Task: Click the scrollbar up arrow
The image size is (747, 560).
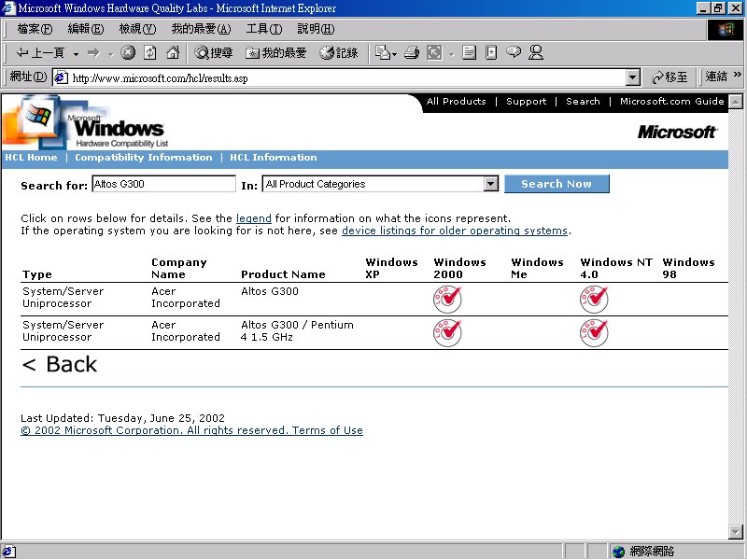Action: 736,101
